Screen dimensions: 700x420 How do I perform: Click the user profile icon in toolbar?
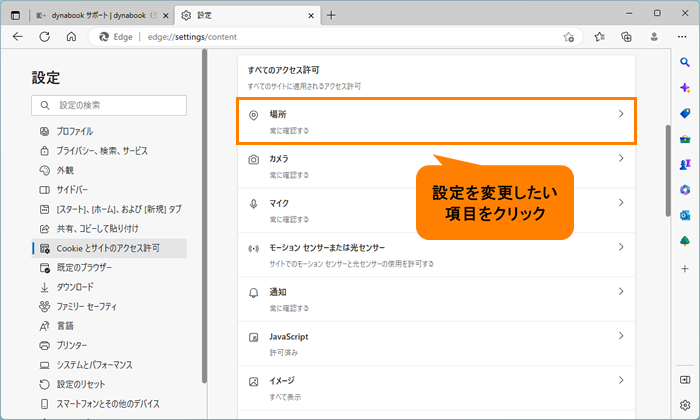(x=654, y=36)
